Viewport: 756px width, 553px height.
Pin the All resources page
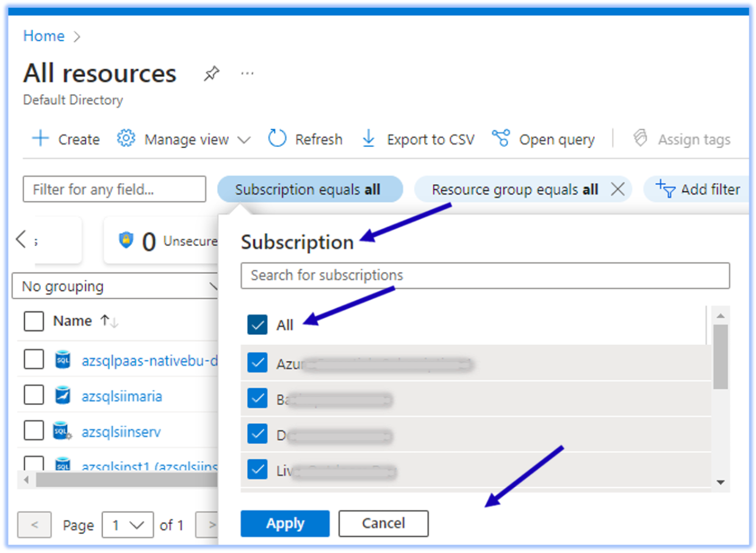point(211,74)
